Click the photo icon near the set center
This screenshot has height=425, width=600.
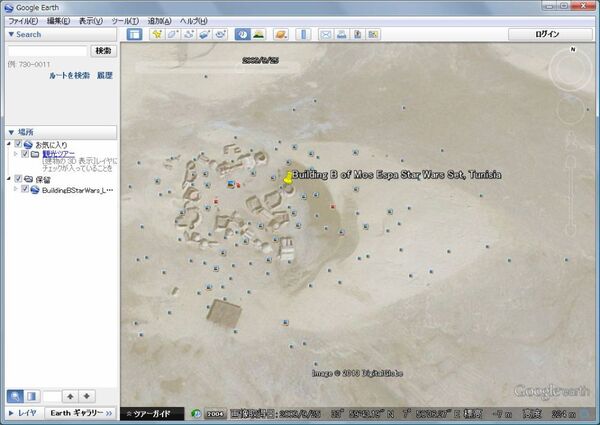230,184
